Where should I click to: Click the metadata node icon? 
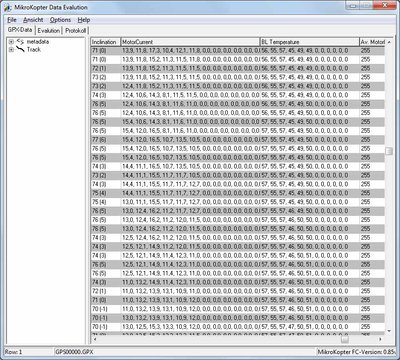click(x=20, y=42)
